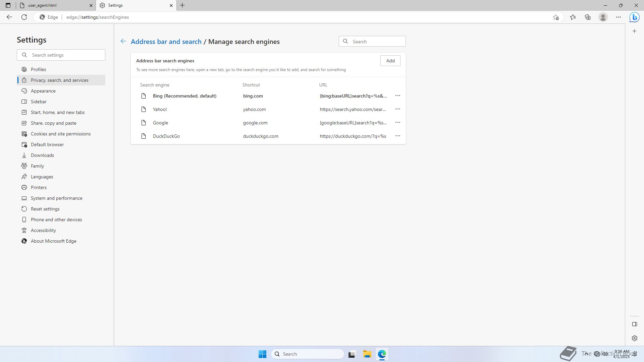Select the Settings tab

(x=136, y=5)
